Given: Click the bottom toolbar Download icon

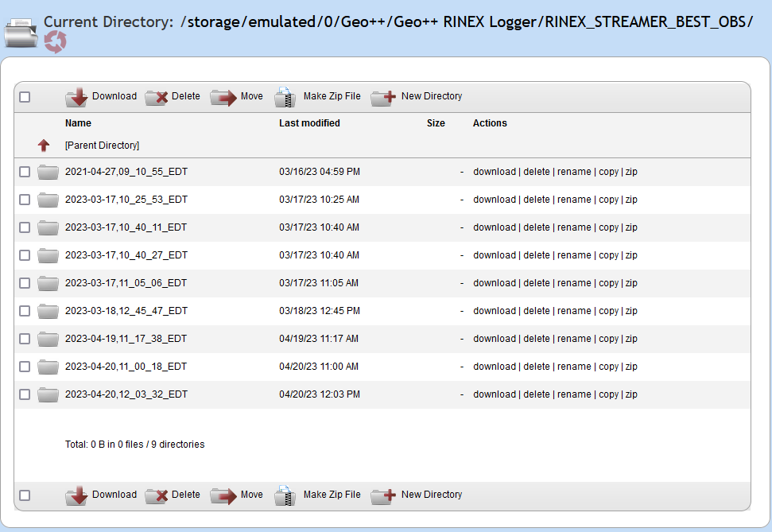Looking at the screenshot, I should point(76,494).
